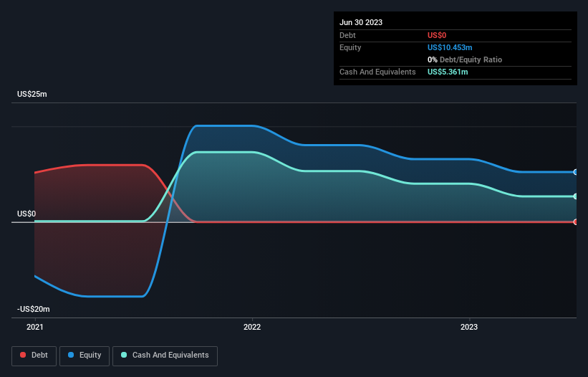
Task: Click the 2023 axis label
Action: [469, 327]
